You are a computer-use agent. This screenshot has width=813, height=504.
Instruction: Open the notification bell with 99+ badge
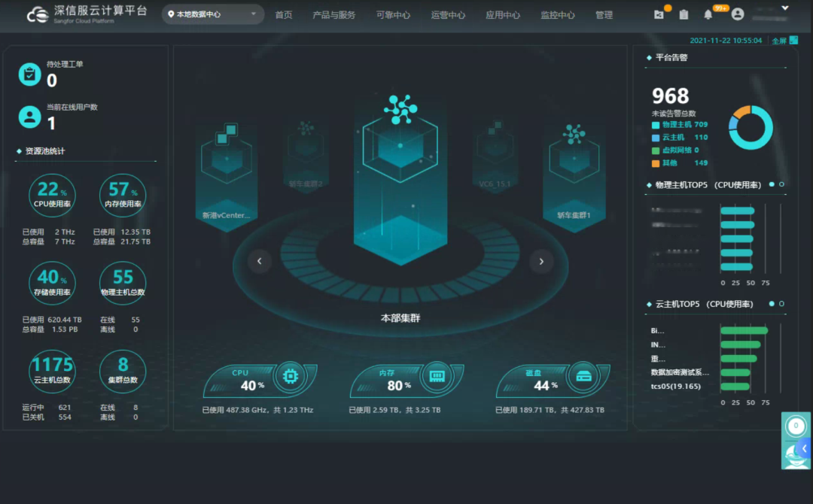coord(708,14)
